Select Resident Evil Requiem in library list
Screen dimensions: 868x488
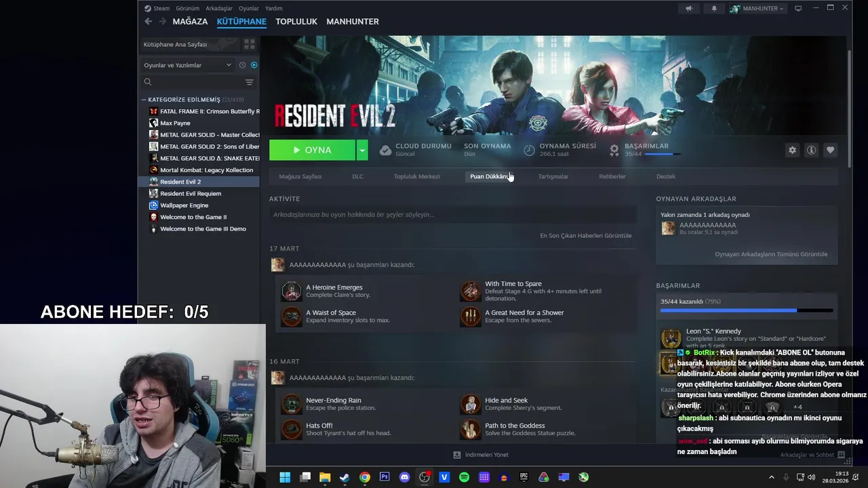pos(191,193)
